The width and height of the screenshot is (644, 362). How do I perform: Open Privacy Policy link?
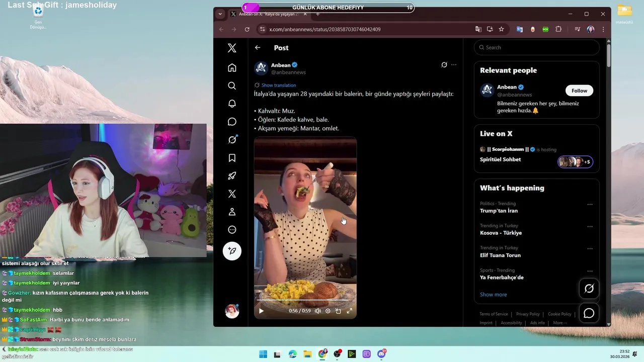pyautogui.click(x=528, y=314)
